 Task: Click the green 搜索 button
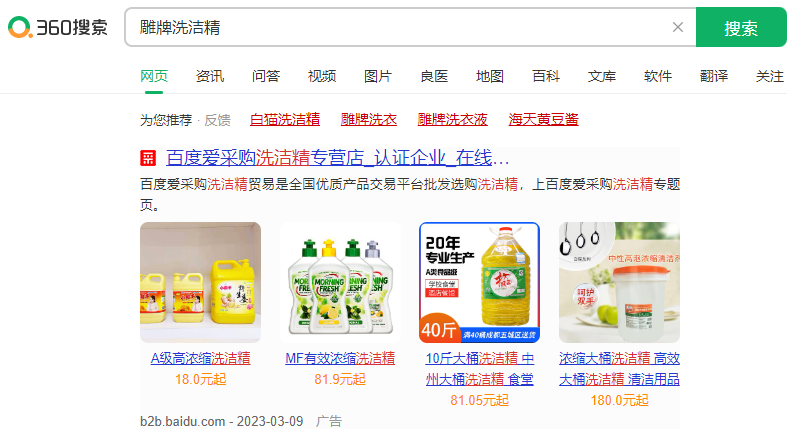(741, 28)
